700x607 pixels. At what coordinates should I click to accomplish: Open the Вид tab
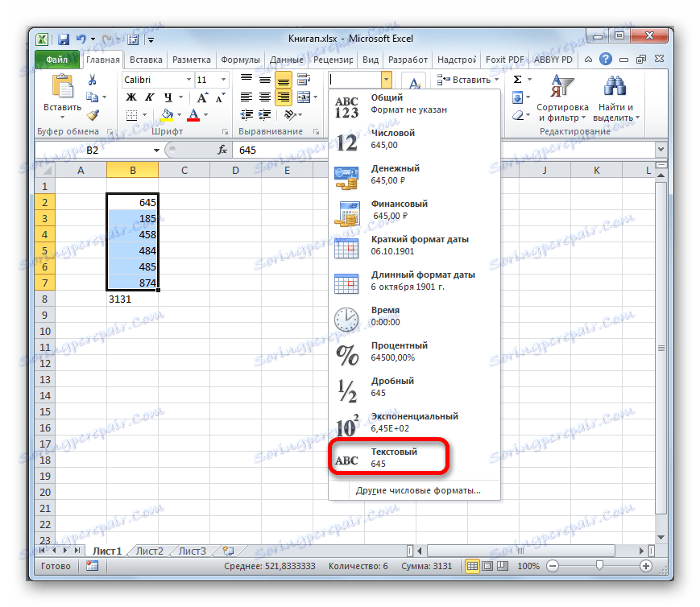[x=370, y=60]
